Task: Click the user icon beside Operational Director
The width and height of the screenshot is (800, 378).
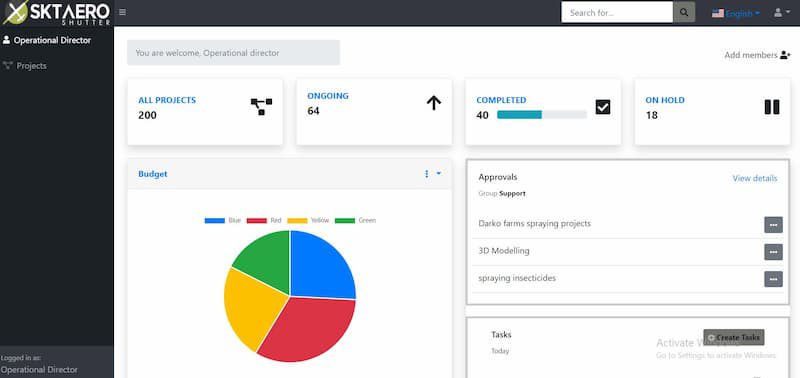Action: point(7,40)
